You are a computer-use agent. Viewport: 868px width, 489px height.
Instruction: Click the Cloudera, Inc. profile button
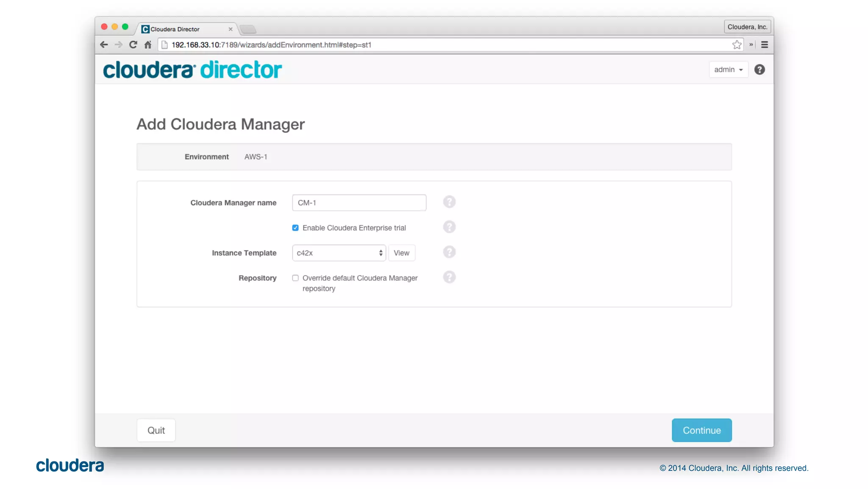747,27
